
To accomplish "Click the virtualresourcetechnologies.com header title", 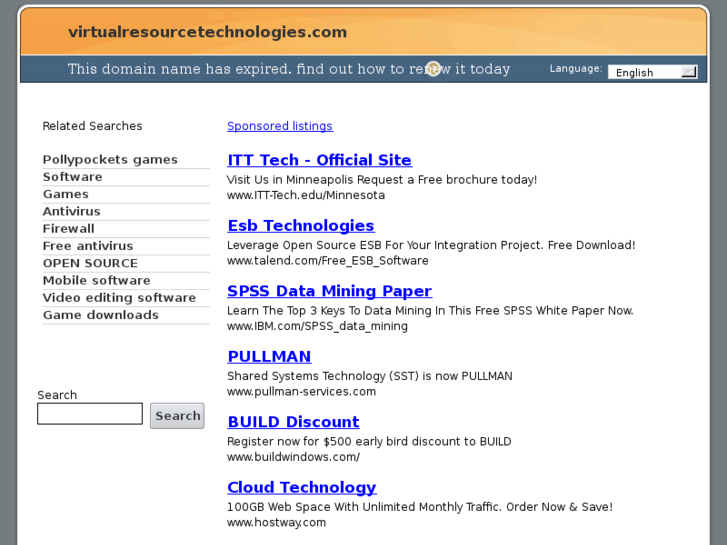I will 207,32.
